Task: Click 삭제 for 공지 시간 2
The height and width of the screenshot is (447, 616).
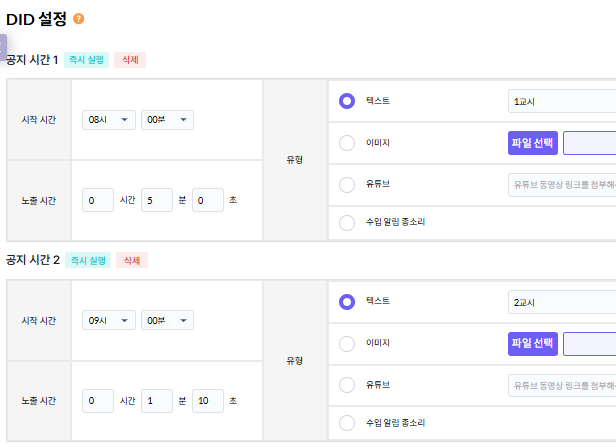Action: coord(130,260)
